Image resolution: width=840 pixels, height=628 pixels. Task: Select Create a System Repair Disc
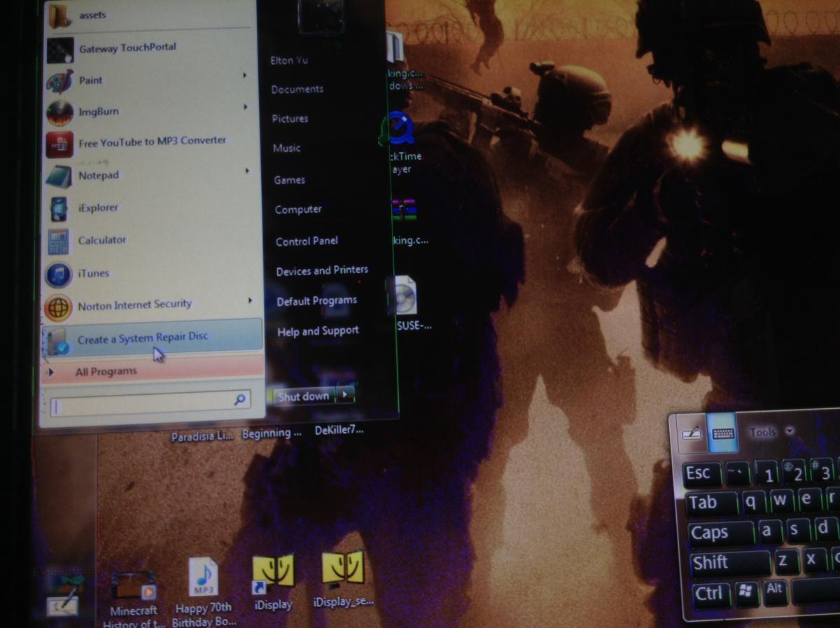(152, 337)
